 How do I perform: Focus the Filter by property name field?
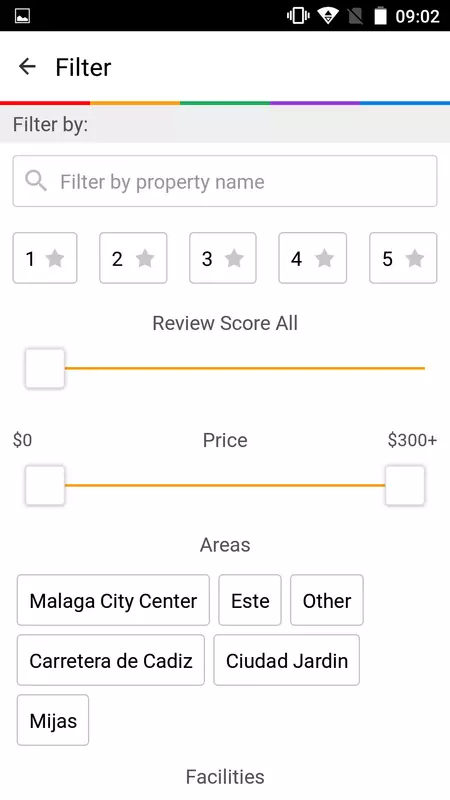(225, 181)
